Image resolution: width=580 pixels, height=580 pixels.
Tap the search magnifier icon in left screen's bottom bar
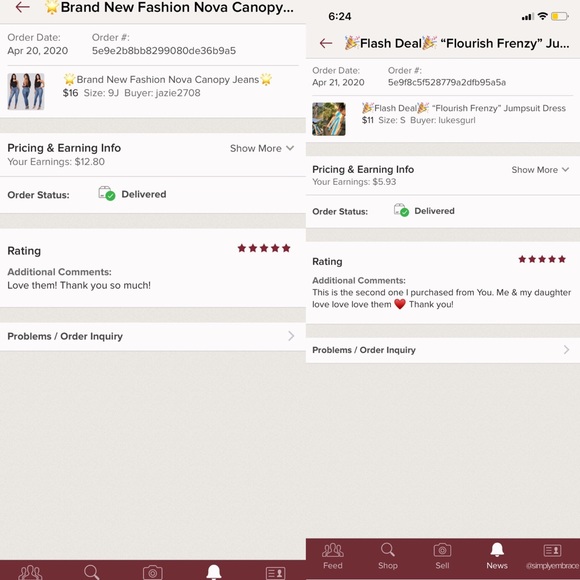pyautogui.click(x=91, y=572)
